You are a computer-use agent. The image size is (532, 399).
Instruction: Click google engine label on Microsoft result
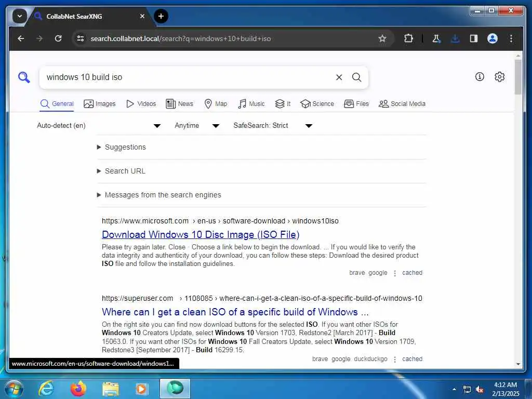(378, 273)
